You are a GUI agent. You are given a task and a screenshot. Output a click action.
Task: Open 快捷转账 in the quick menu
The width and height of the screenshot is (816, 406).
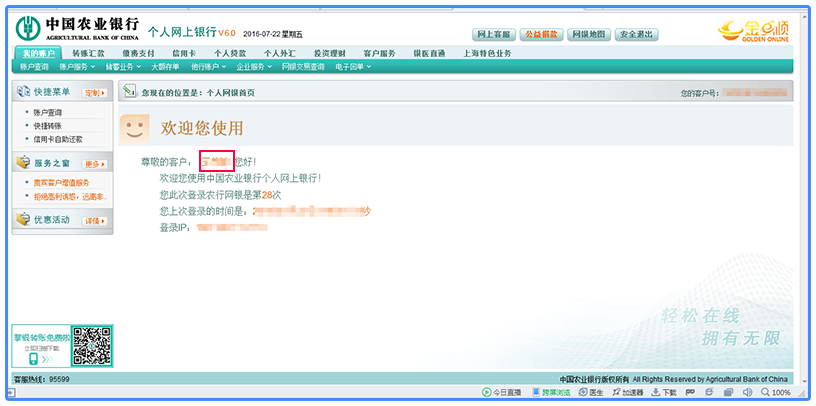pos(48,126)
